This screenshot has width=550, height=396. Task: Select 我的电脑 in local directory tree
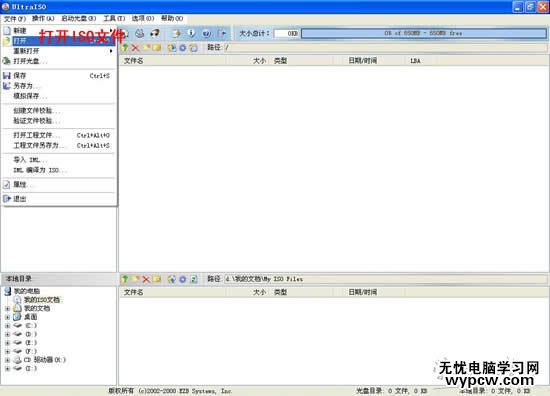coord(27,291)
